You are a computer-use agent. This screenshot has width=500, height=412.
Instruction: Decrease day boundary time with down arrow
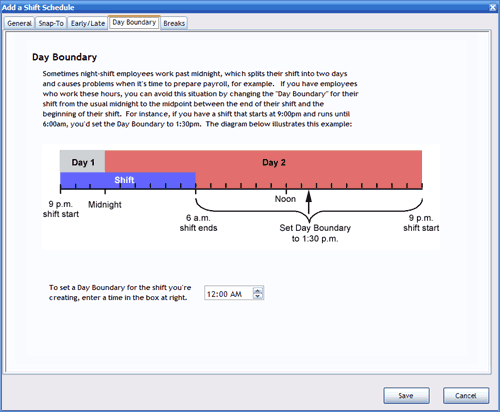[x=258, y=296]
